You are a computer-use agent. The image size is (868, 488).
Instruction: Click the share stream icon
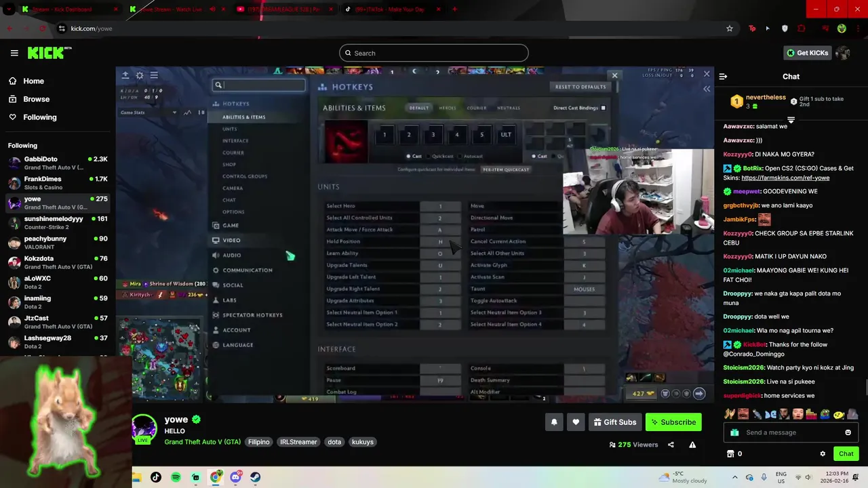(x=671, y=445)
